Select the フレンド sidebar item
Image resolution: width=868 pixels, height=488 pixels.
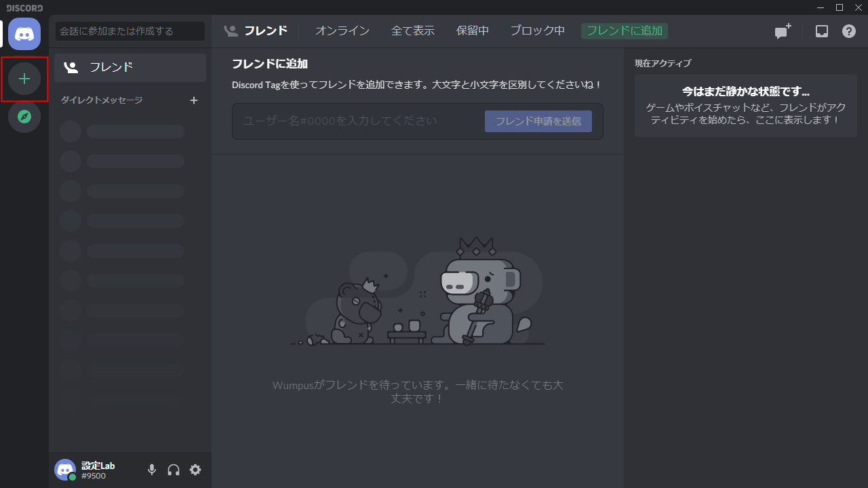[x=130, y=67]
